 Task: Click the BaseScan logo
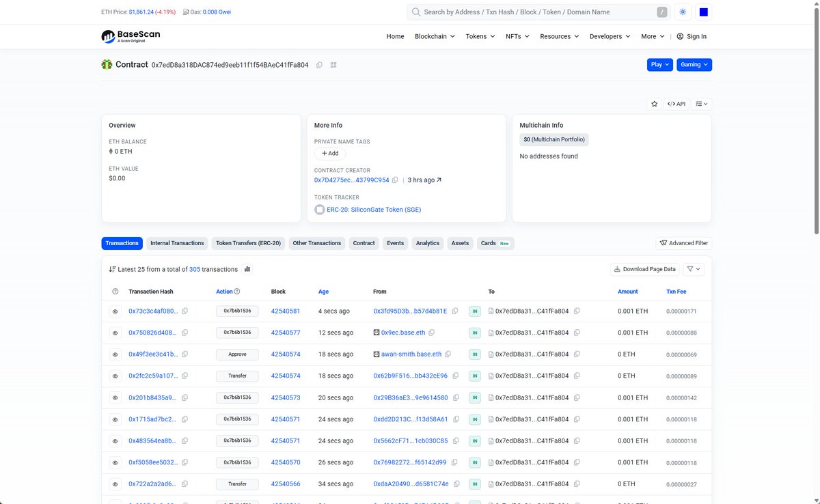[x=131, y=36]
